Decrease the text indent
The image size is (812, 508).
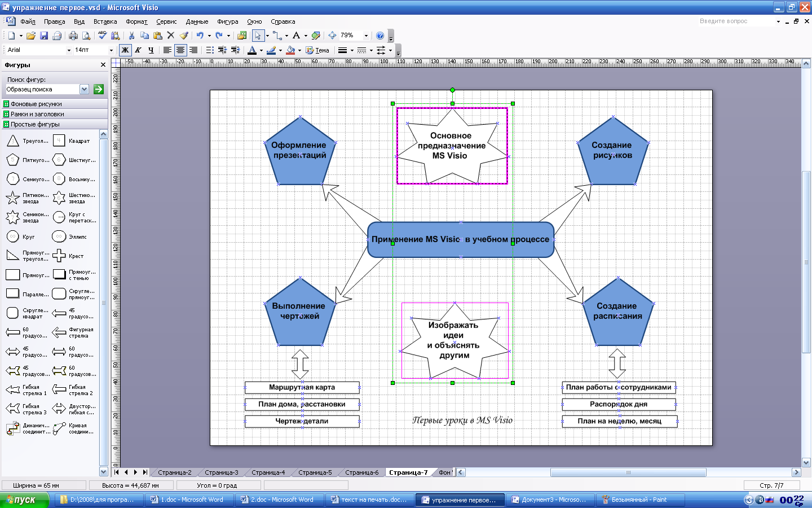click(223, 50)
